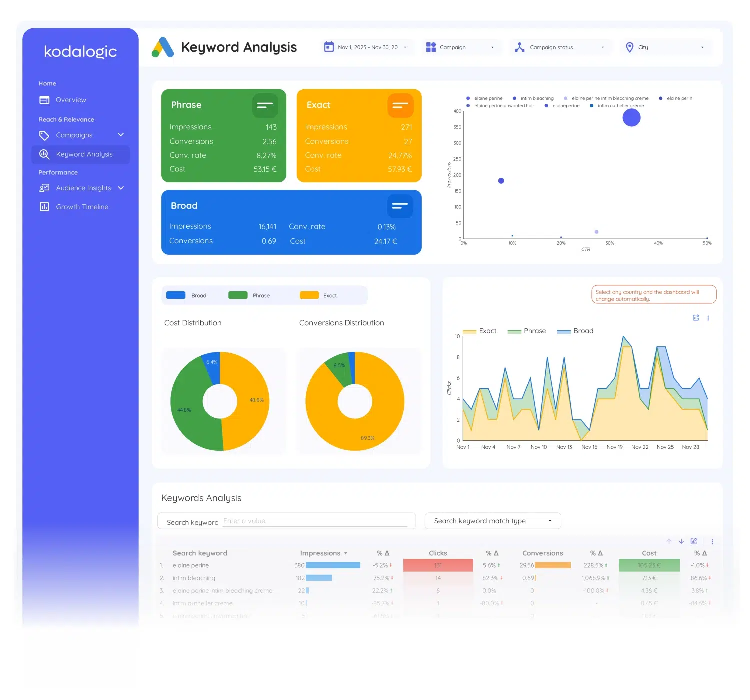
Task: Click the Broad blue legend swatch
Action: click(176, 295)
